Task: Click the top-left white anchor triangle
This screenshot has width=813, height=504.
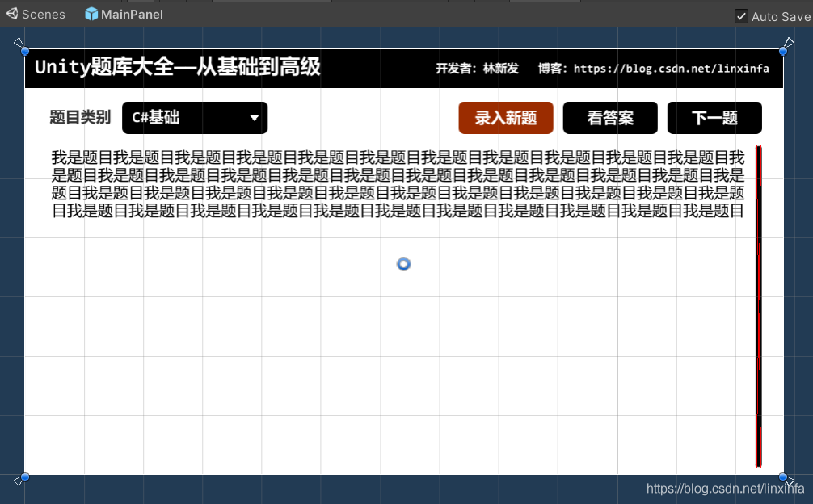Action: click(18, 42)
